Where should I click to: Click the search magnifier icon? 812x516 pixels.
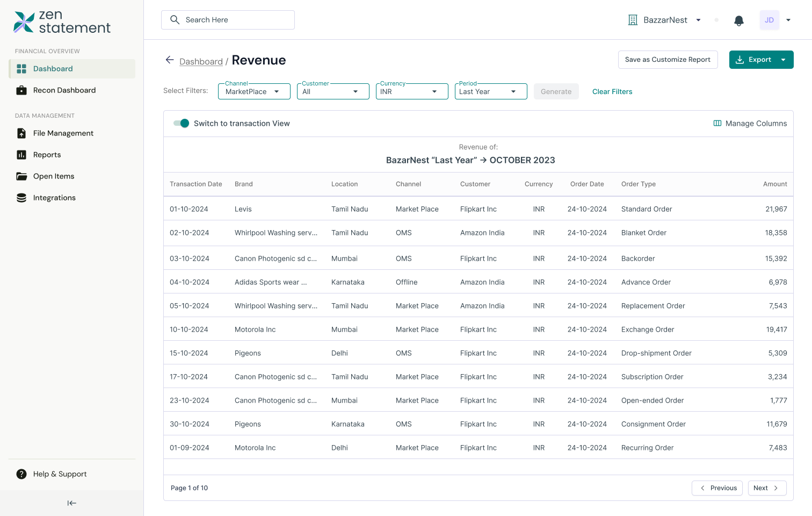[x=175, y=20]
